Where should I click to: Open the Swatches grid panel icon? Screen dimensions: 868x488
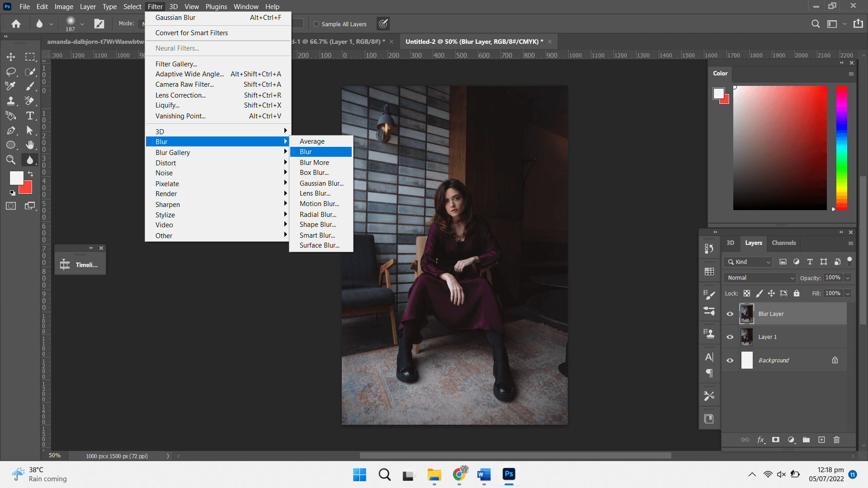click(709, 272)
